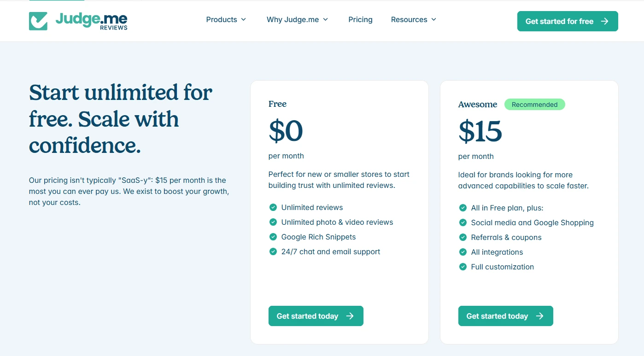
Task: Click check icon beside Referrals & coupons
Action: (463, 237)
